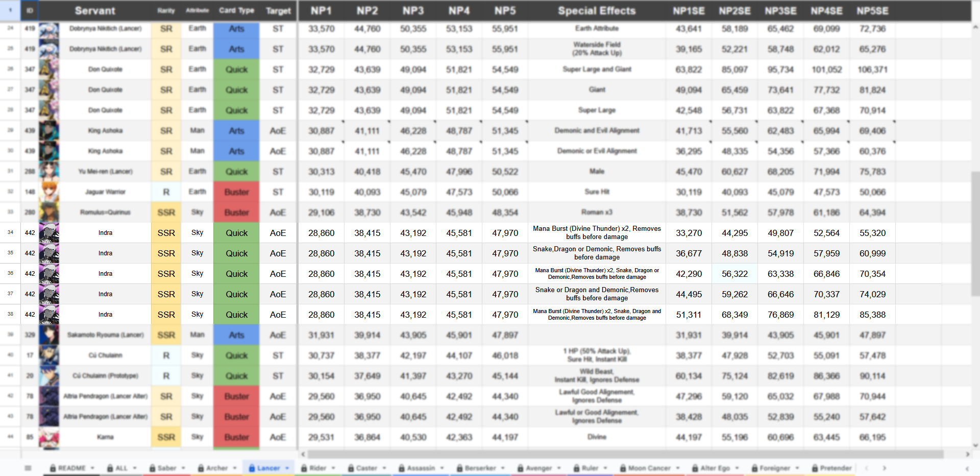Switch to the Alter Ego sheet tab
This screenshot has height=476, width=980.
(x=715, y=468)
